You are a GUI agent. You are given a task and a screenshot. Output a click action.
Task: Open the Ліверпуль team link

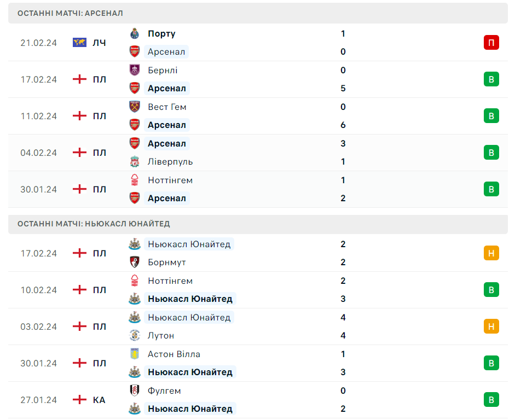point(170,161)
